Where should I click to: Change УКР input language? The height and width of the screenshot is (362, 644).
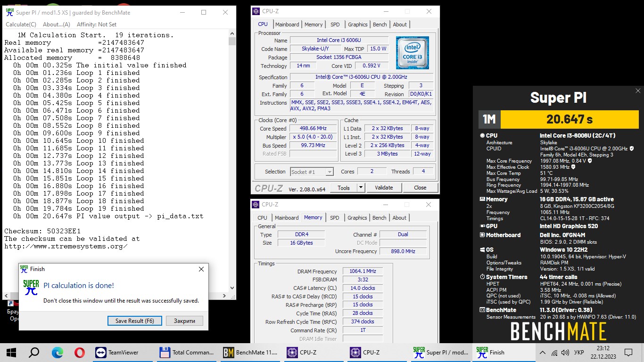pos(579,353)
